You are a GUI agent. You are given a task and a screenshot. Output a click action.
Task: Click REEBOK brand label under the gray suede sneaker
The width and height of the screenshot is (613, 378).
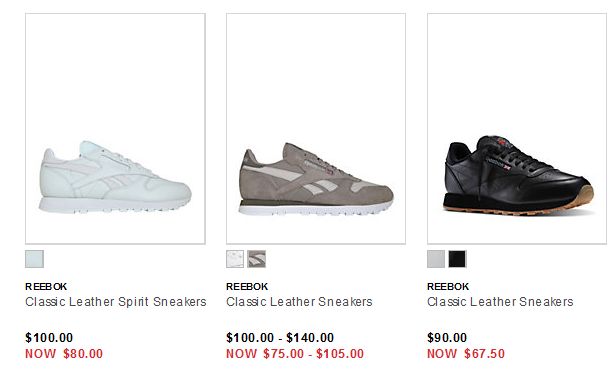tap(247, 287)
